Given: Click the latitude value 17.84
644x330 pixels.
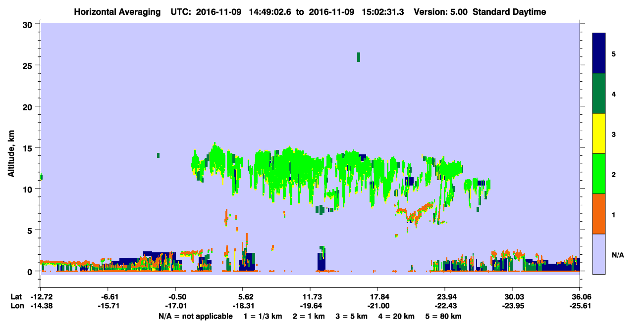Looking at the screenshot, I should [x=377, y=297].
